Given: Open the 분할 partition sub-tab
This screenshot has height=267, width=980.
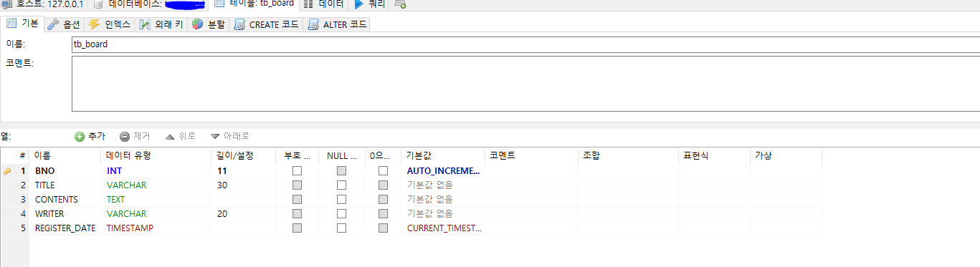Looking at the screenshot, I should 208,24.
